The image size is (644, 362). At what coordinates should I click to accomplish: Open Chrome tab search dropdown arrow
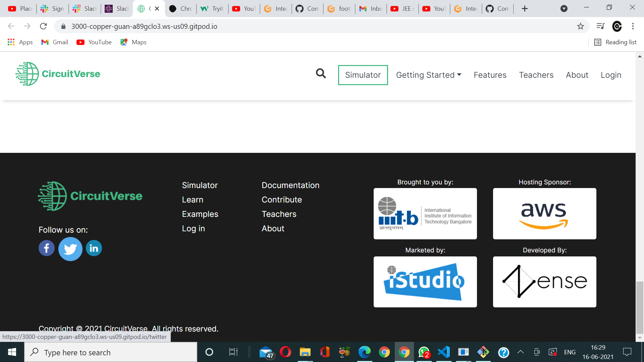pos(564,9)
